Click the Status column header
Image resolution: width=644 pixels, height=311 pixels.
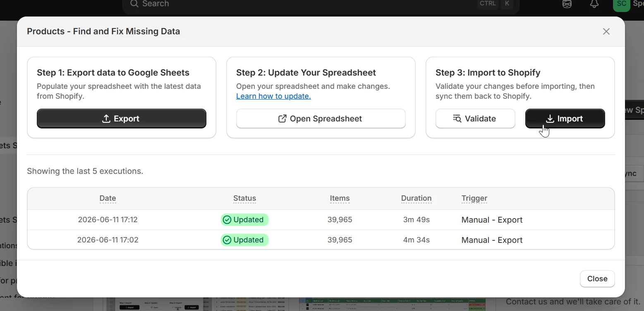[244, 198]
